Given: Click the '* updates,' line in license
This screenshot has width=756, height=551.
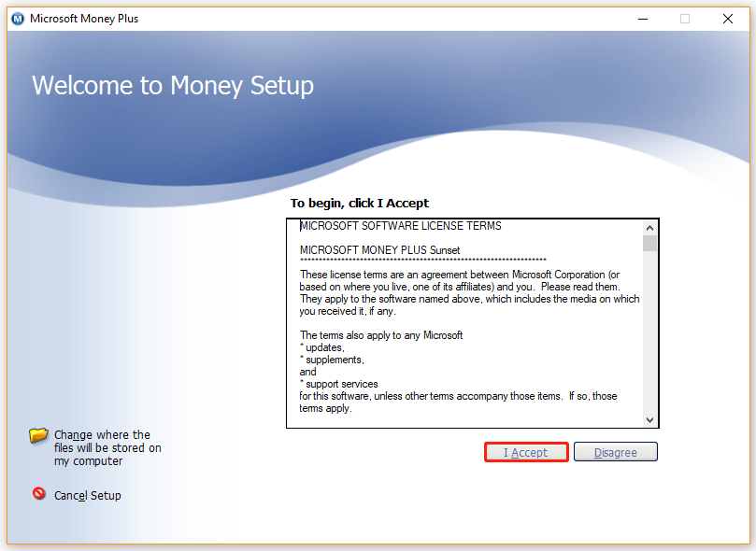Looking at the screenshot, I should (322, 347).
